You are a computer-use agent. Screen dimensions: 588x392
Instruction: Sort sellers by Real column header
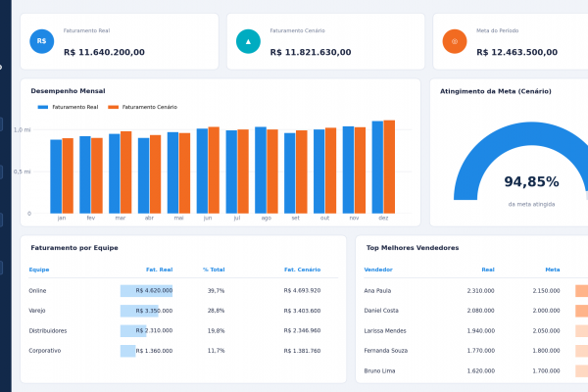click(x=488, y=269)
